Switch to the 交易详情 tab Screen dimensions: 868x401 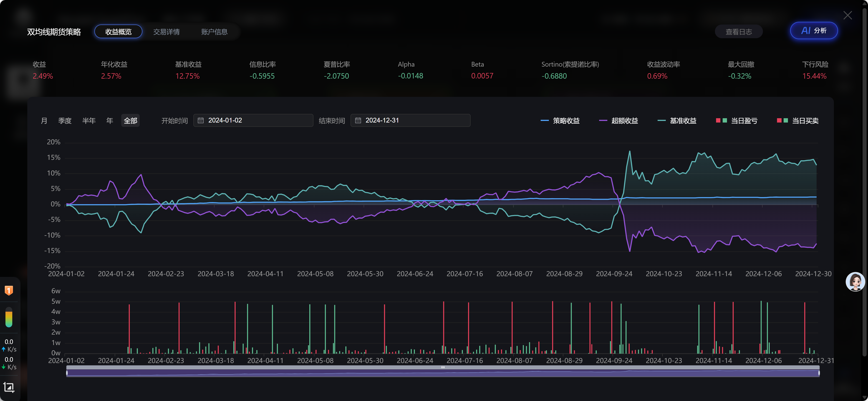tap(167, 32)
